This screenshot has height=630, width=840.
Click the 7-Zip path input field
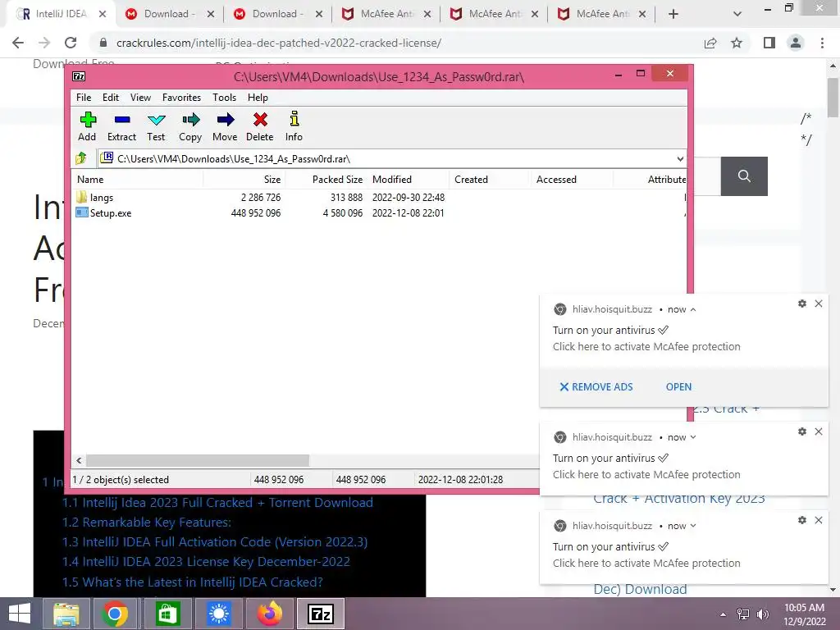coord(391,158)
